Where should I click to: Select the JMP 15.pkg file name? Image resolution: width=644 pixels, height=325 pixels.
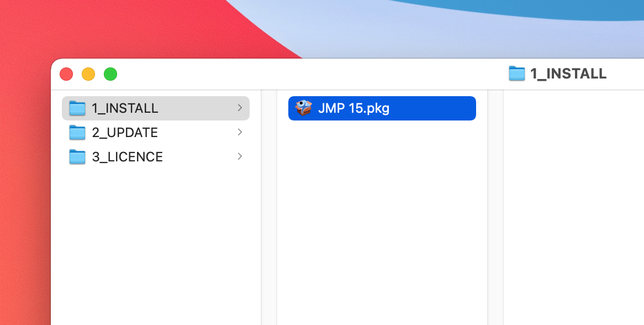pyautogui.click(x=353, y=108)
